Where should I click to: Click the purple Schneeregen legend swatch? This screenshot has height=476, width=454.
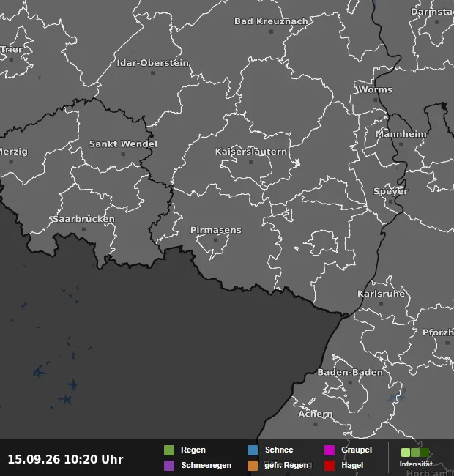[169, 465]
